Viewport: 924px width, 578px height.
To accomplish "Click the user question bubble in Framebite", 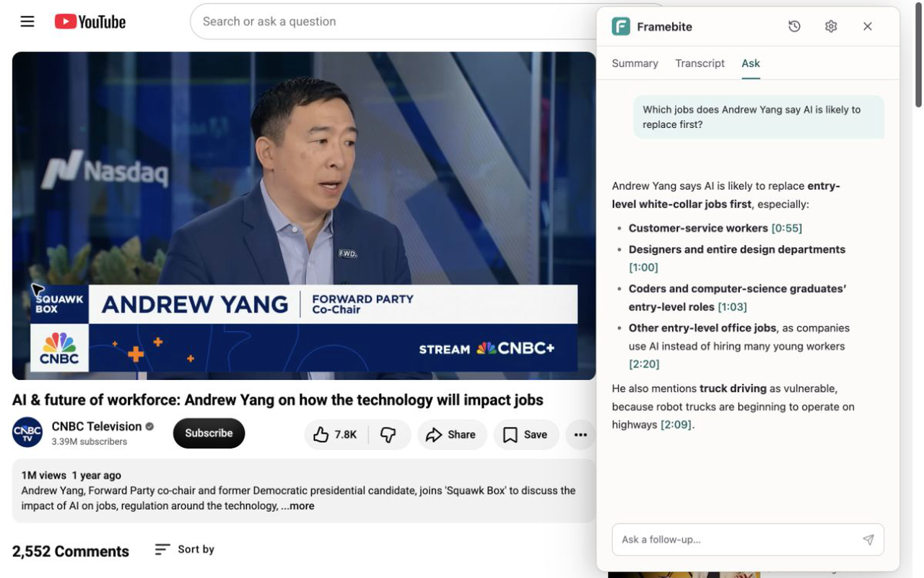I will [759, 117].
